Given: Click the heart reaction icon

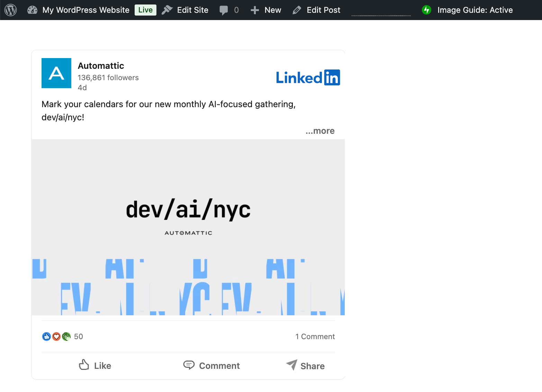Looking at the screenshot, I should [56, 336].
